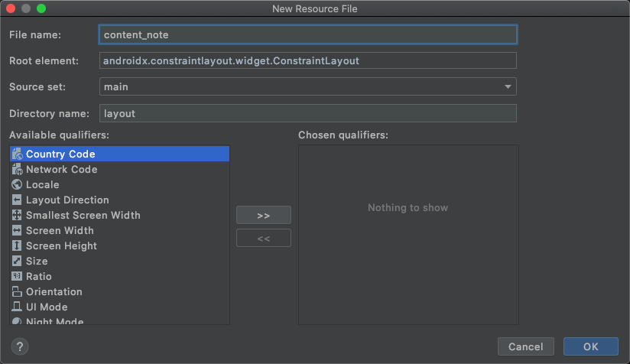Focus the File name text field
630x364 pixels.
coord(308,34)
